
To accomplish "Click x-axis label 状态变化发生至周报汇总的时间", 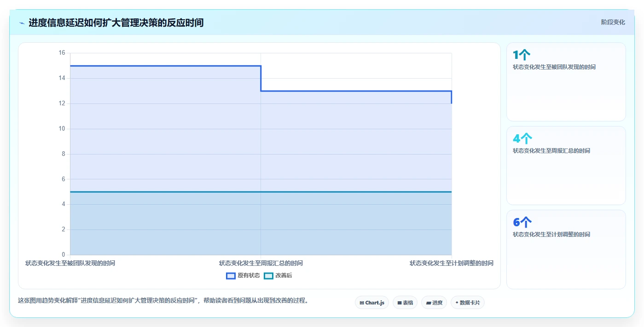I will pyautogui.click(x=261, y=264).
